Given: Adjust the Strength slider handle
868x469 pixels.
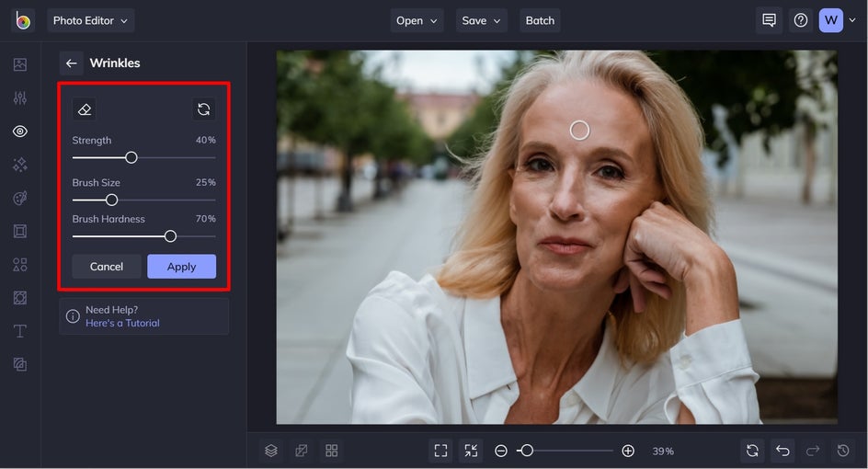Looking at the screenshot, I should pyautogui.click(x=131, y=158).
